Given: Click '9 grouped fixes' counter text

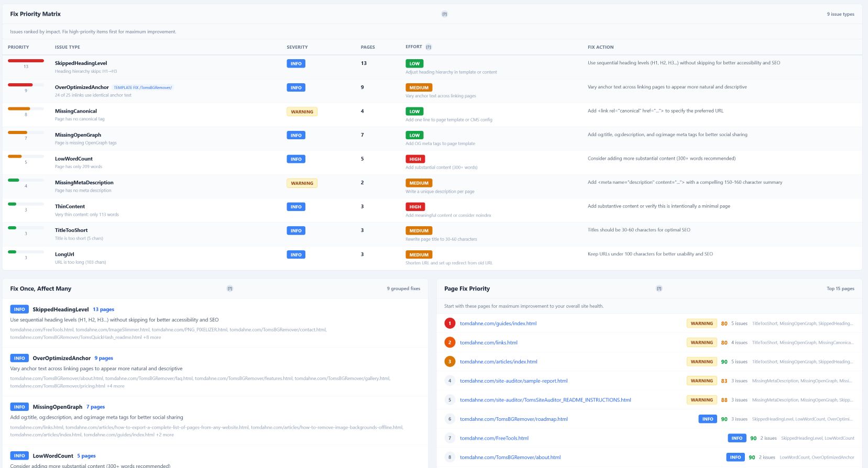Looking at the screenshot, I should pyautogui.click(x=403, y=288).
